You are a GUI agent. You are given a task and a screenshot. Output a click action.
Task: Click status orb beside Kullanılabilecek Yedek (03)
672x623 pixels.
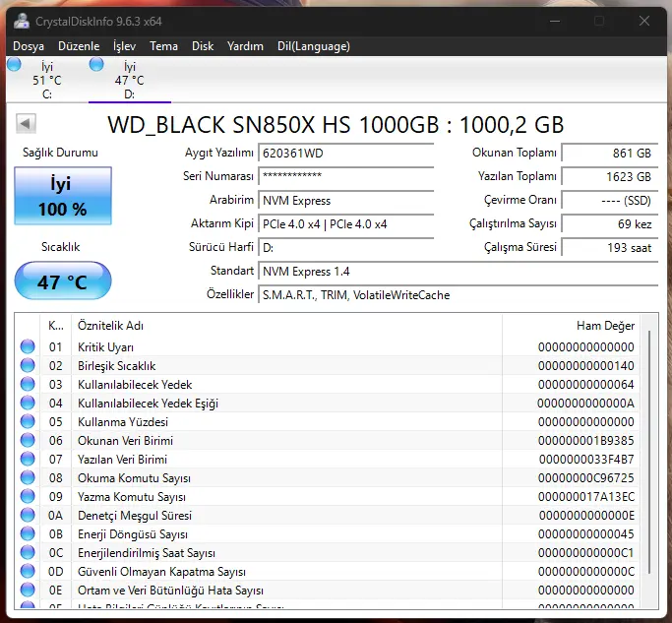[28, 384]
